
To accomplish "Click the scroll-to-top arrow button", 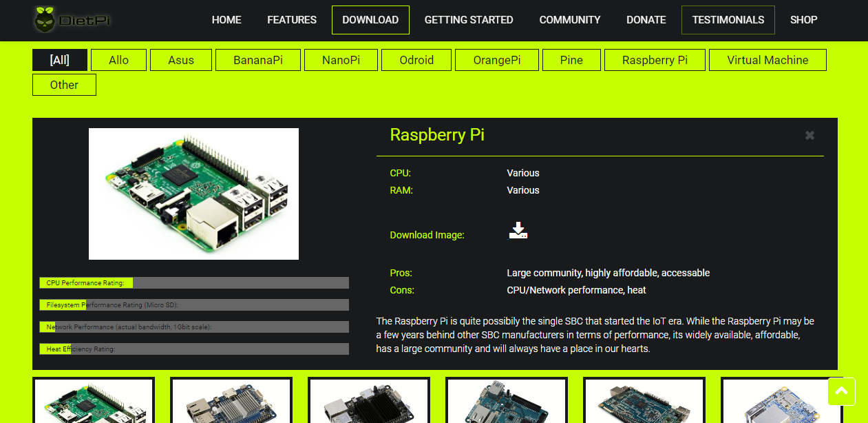I will pos(842,391).
